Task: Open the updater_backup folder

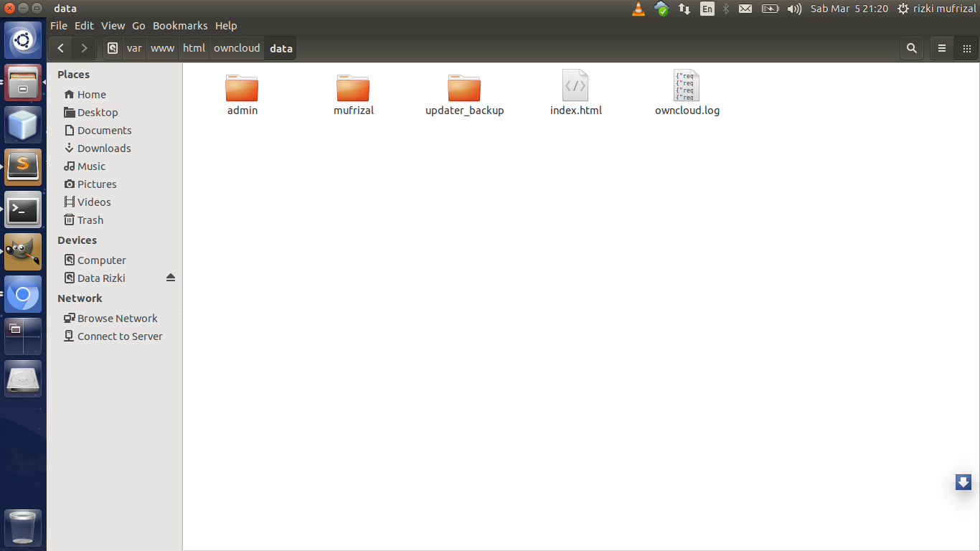Action: pyautogui.click(x=464, y=88)
